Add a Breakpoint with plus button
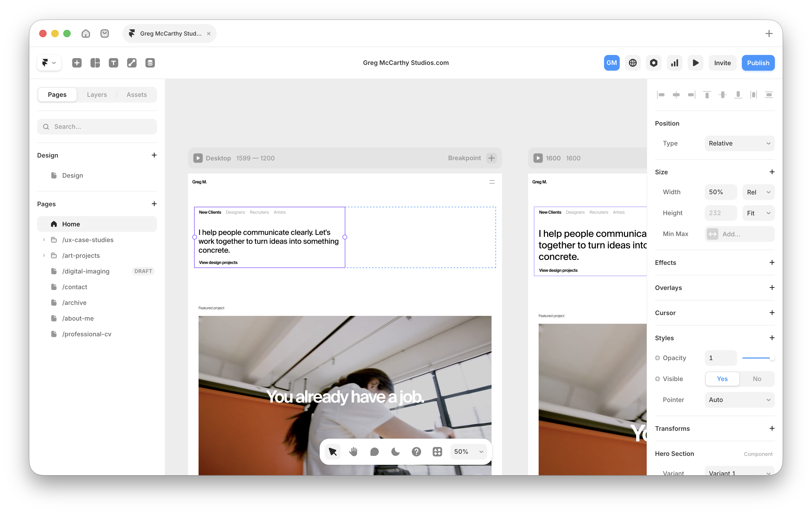812x514 pixels. tap(492, 158)
